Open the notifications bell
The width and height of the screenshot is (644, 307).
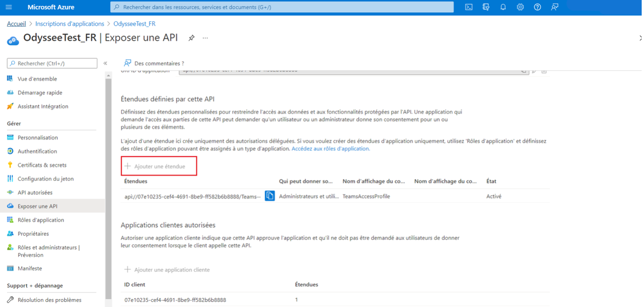tap(503, 7)
